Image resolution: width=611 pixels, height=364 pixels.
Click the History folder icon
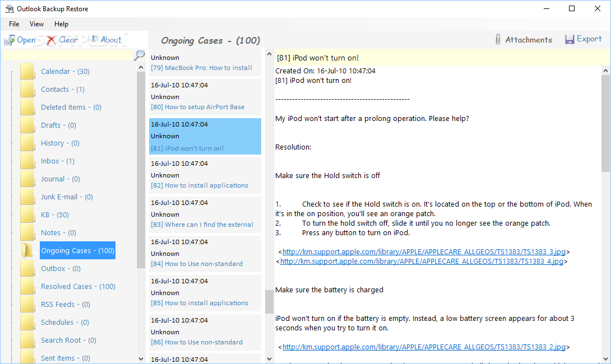[x=27, y=143]
